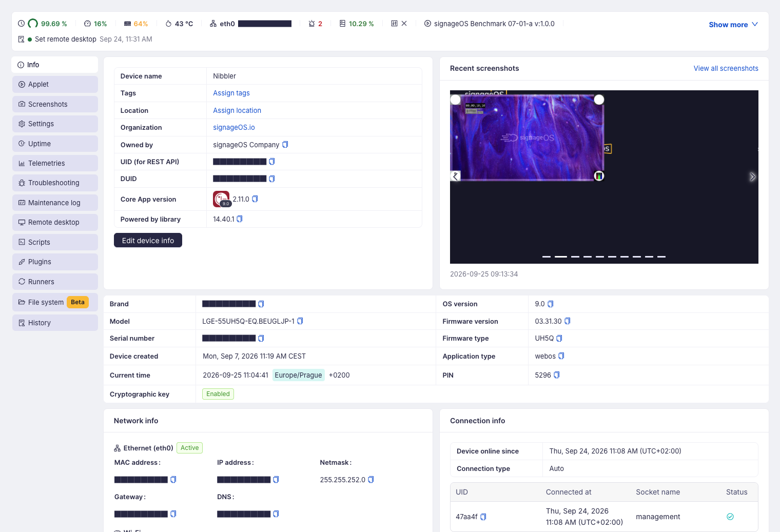Copy the Firmware type UH5Q
This screenshot has height=532, width=780.
click(x=559, y=339)
